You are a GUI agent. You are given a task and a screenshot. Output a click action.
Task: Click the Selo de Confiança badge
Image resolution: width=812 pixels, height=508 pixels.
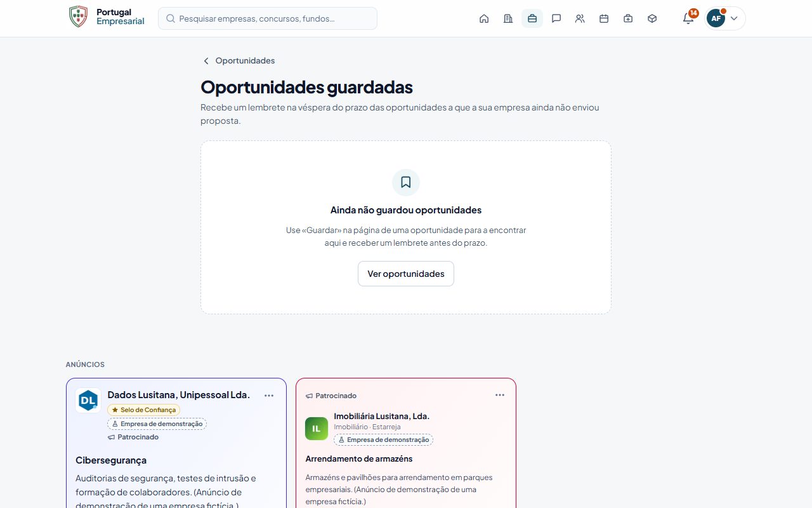point(144,410)
